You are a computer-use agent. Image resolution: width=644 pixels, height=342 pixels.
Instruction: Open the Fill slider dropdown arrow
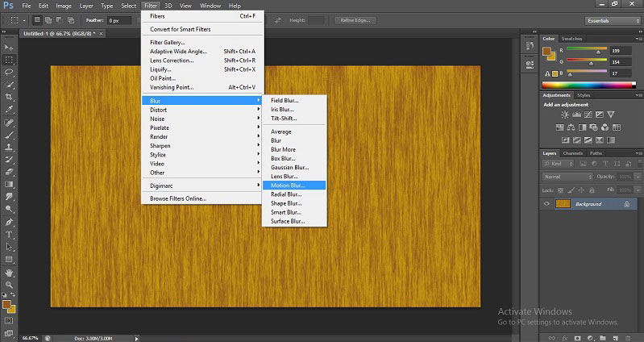(x=638, y=190)
